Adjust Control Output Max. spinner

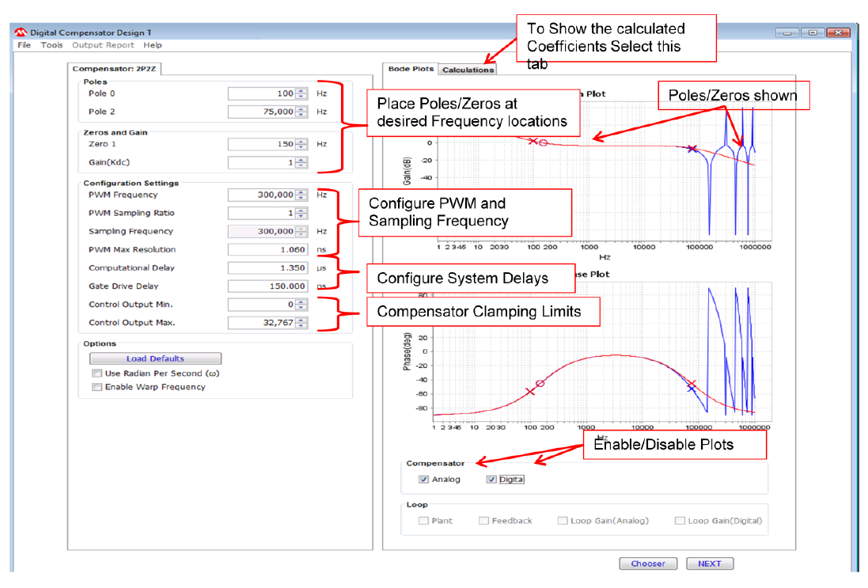pyautogui.click(x=301, y=323)
